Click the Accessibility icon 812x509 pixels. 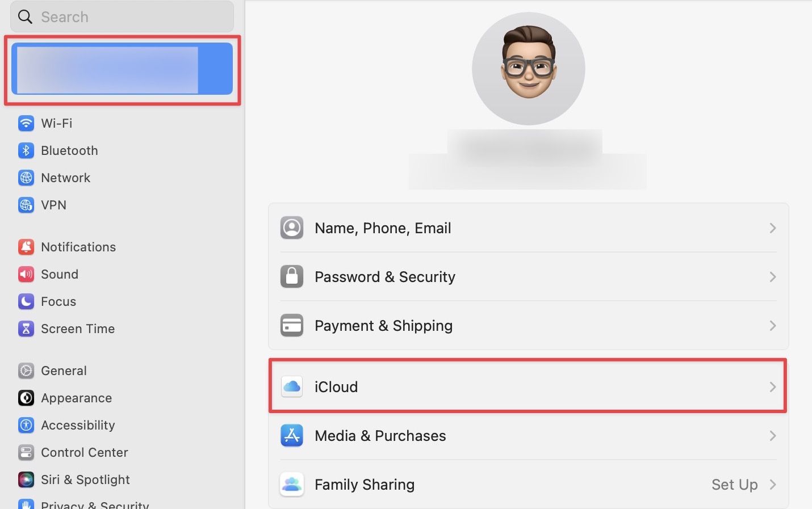click(x=26, y=425)
